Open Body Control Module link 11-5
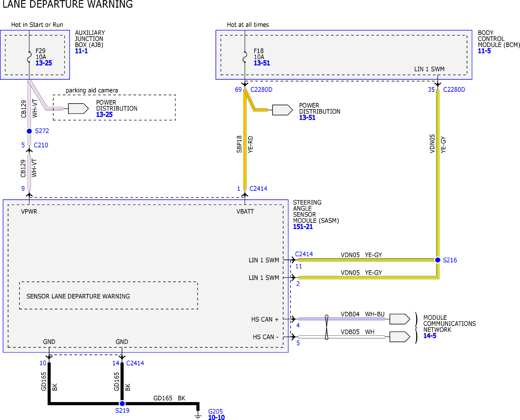The image size is (520, 420). pos(484,51)
